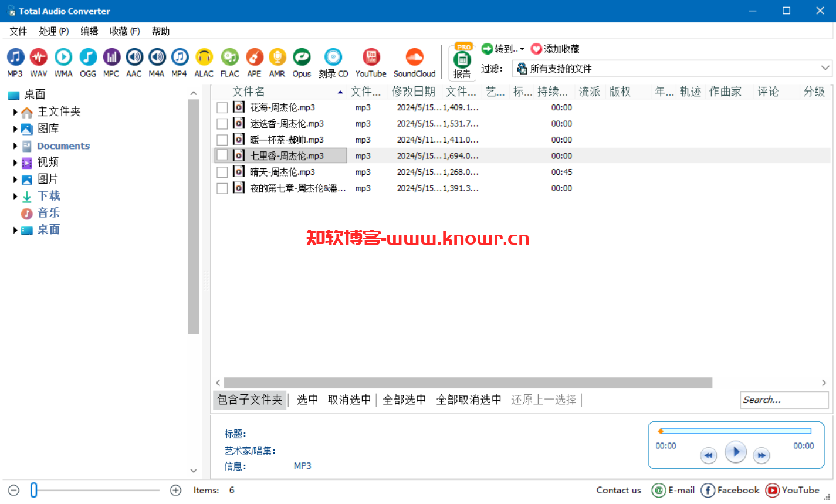Screen dimensions: 836x504
Task: Open the 处理 (P) menu
Action: coord(54,31)
